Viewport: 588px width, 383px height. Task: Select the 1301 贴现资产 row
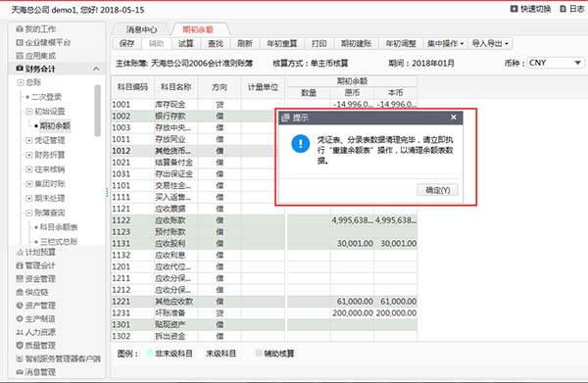(264, 324)
